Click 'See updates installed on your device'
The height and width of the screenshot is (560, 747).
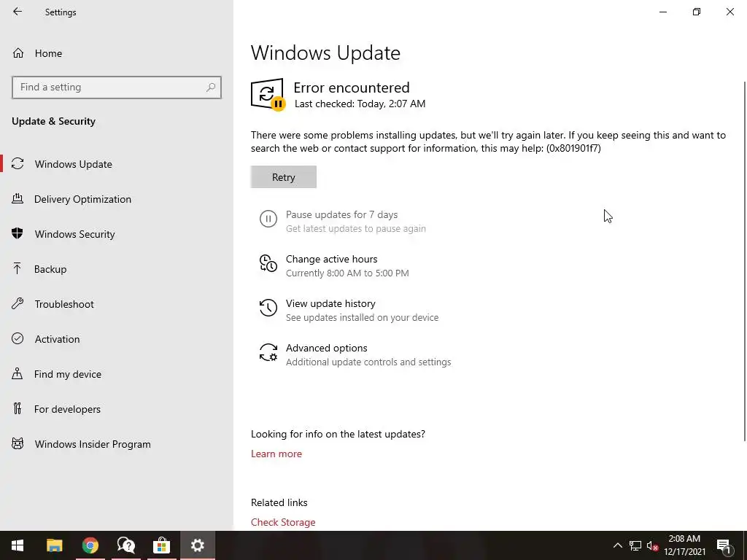click(x=362, y=317)
